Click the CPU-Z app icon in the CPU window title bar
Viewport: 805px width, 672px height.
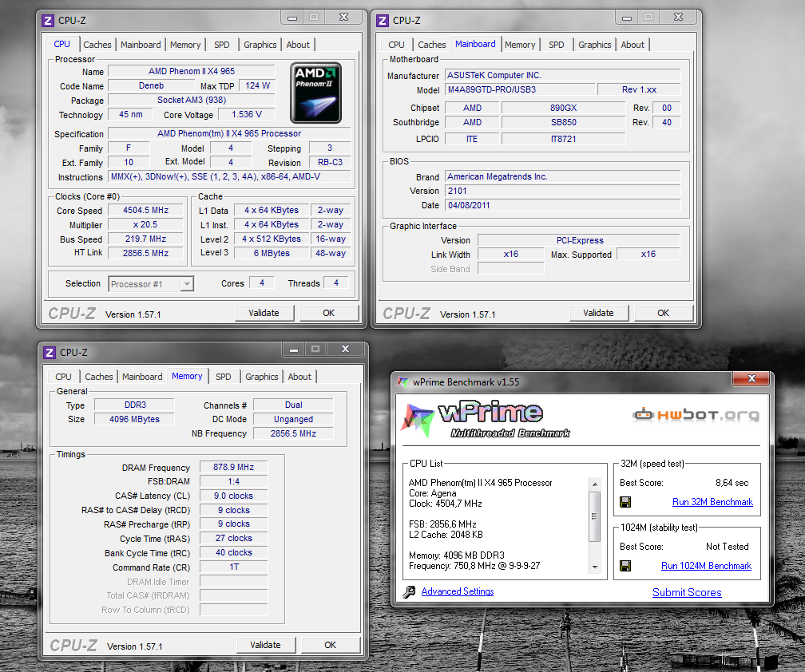[x=48, y=21]
